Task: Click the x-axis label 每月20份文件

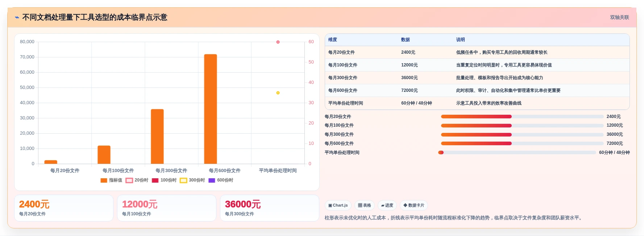Action: 65,171
